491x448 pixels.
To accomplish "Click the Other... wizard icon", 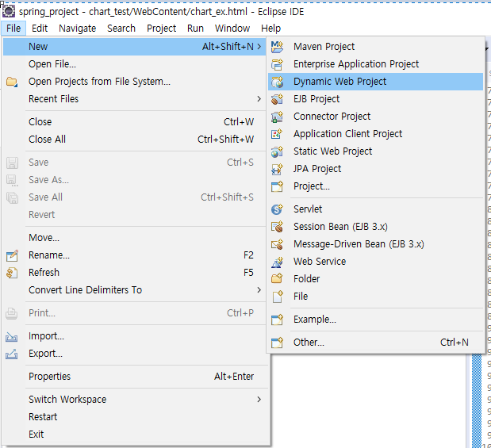I will coord(277,343).
